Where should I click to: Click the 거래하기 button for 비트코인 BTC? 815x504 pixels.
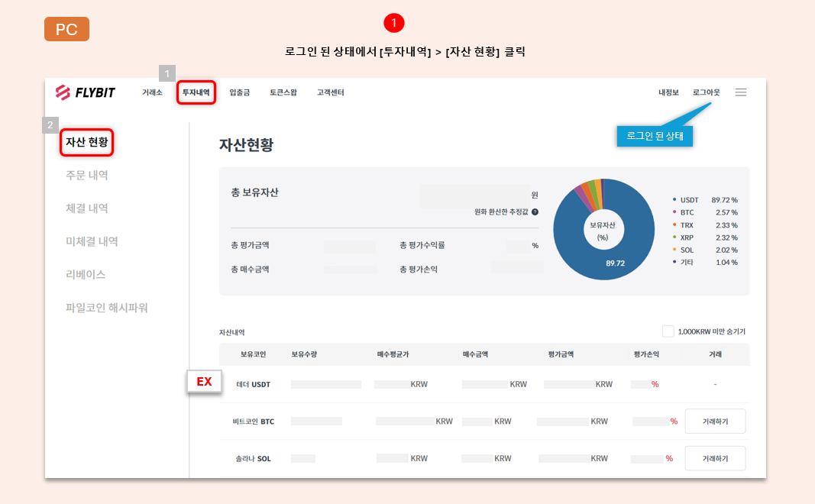(x=714, y=421)
